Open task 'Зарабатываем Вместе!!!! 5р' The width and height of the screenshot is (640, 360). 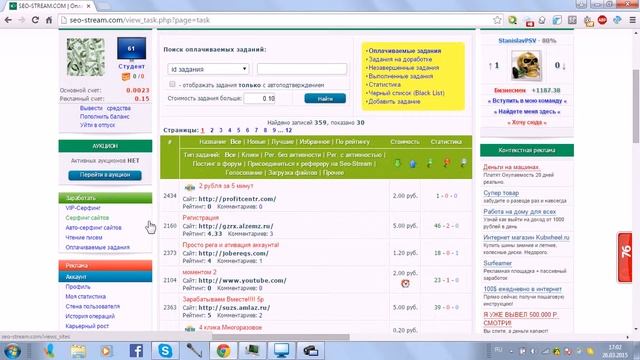click(x=223, y=299)
